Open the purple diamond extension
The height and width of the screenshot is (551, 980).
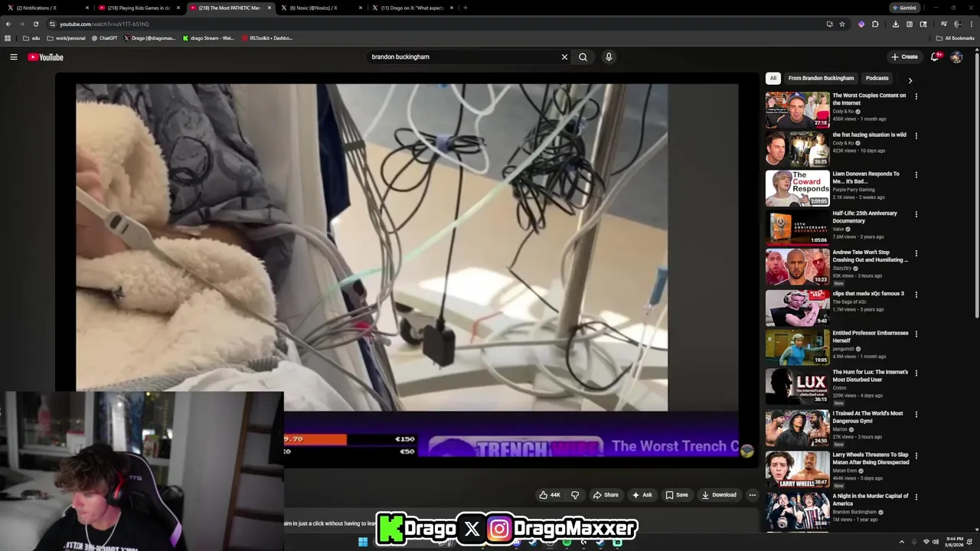pyautogui.click(x=861, y=24)
